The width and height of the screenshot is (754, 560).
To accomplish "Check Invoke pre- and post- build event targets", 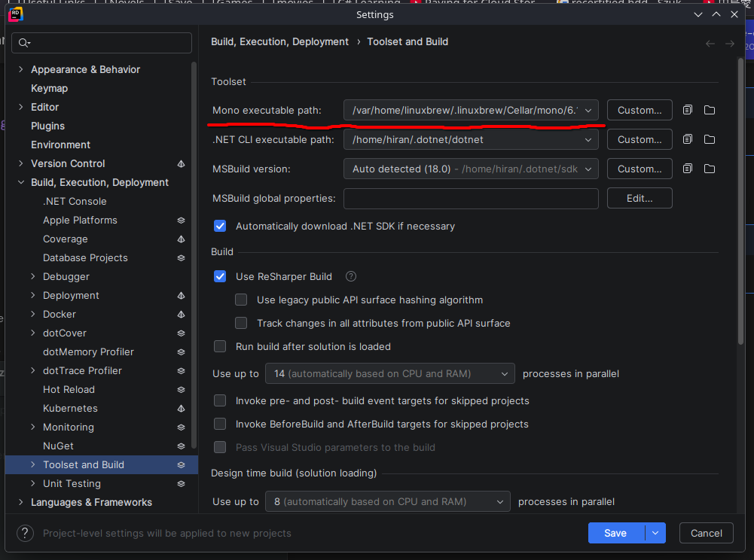I will [x=220, y=401].
